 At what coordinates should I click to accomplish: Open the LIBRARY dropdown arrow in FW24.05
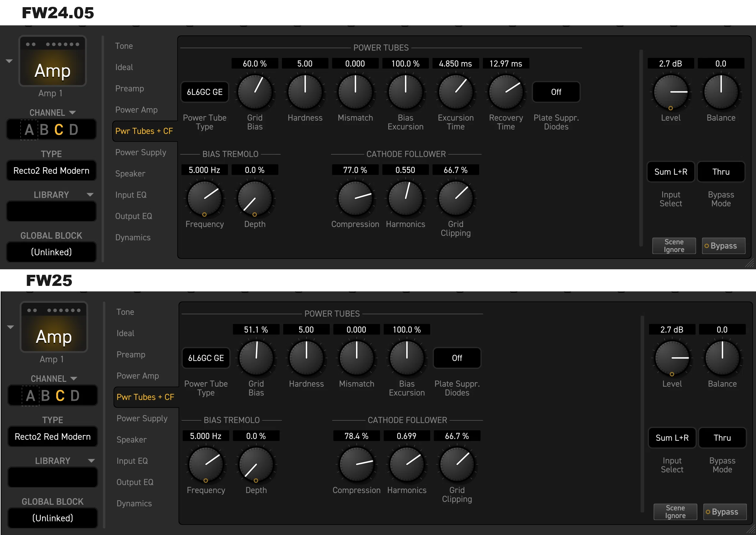[x=90, y=195]
